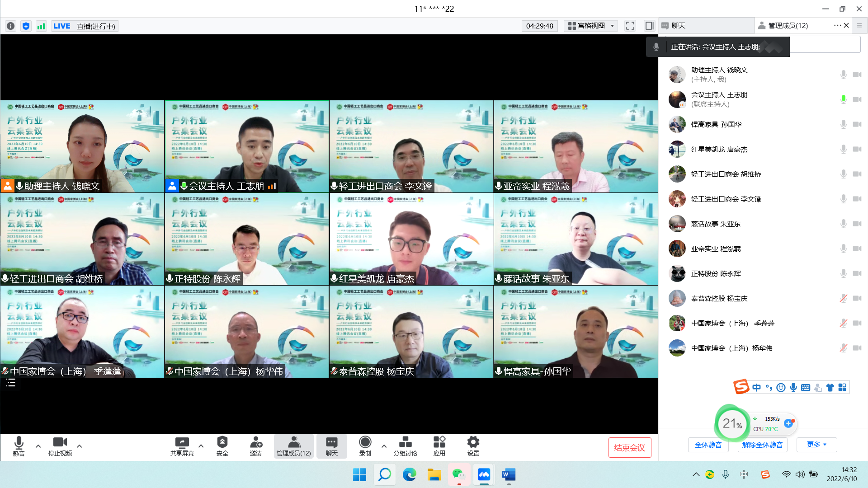Viewport: 868px width, 488px height.
Task: Open the Security shield in toolbar
Action: tap(222, 446)
